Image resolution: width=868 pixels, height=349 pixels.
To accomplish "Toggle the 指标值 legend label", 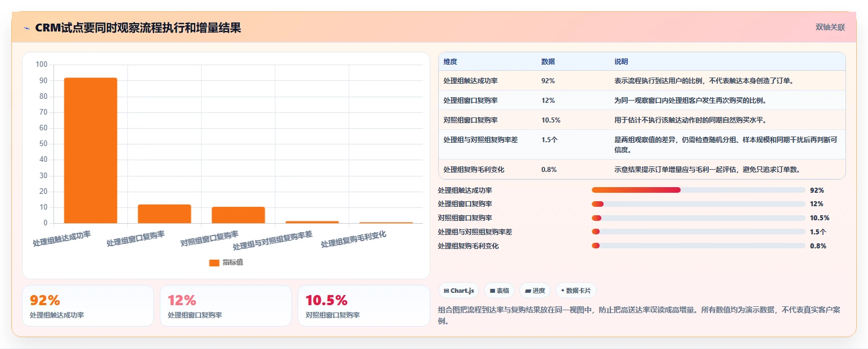I will (233, 262).
